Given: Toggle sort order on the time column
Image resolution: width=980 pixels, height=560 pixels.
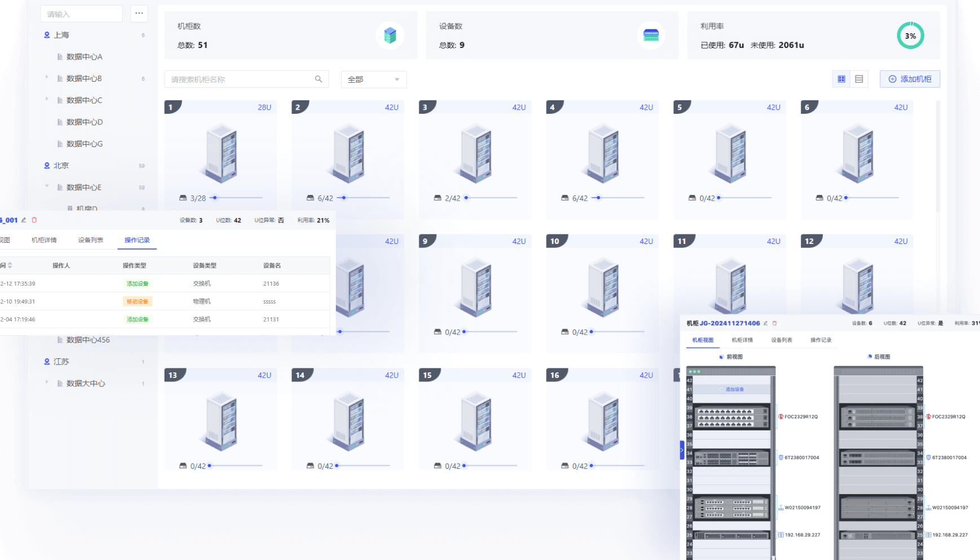Looking at the screenshot, I should pyautogui.click(x=10, y=265).
